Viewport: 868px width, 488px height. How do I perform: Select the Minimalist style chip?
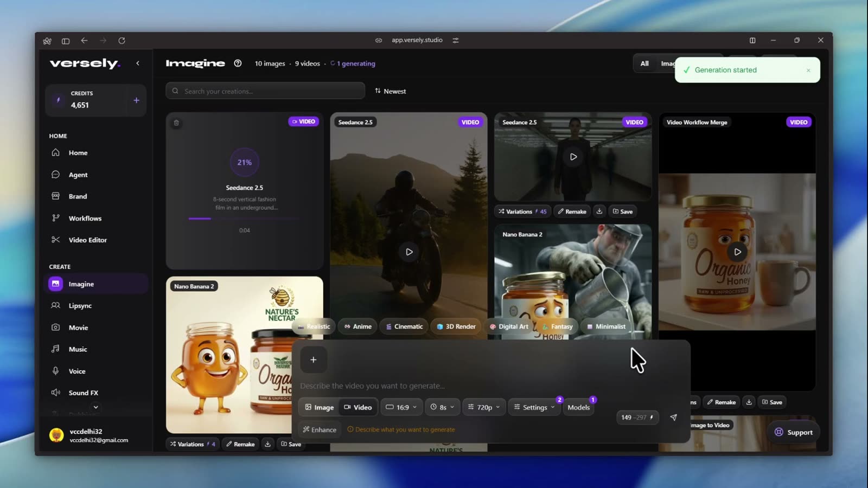pyautogui.click(x=607, y=326)
